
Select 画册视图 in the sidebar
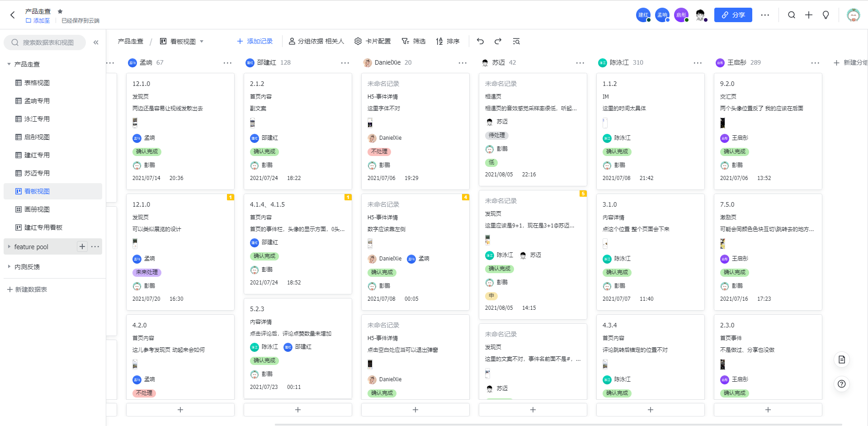37,209
